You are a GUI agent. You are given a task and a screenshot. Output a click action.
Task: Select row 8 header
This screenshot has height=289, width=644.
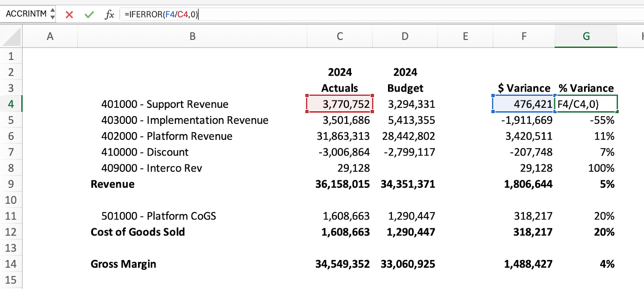click(x=11, y=168)
